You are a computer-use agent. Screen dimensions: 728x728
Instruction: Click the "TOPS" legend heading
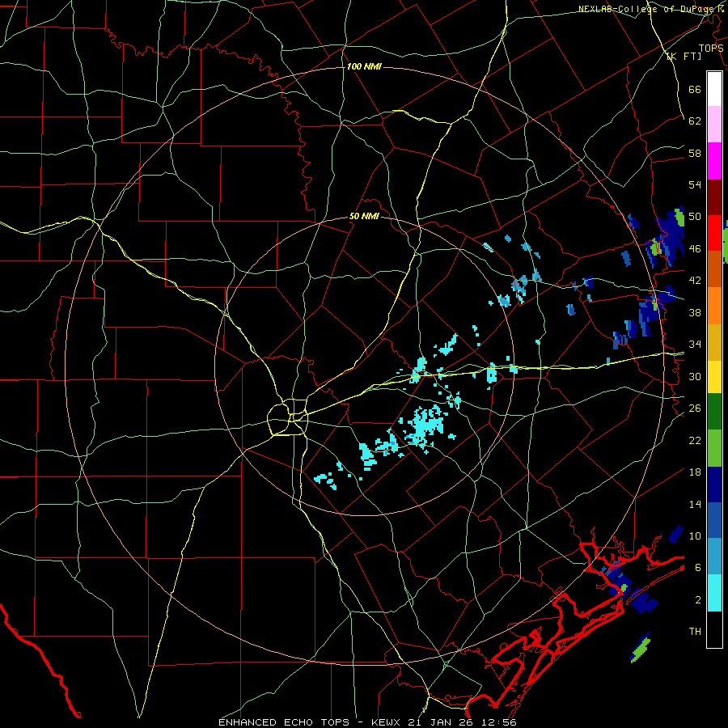711,49
